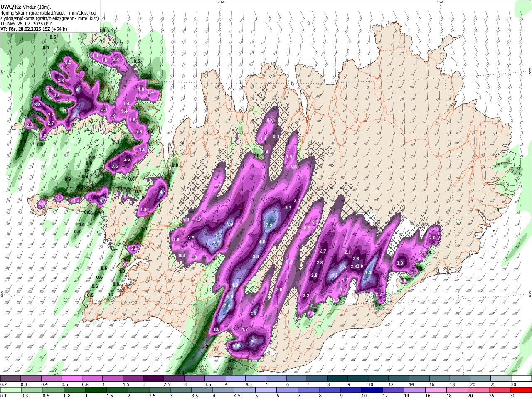This screenshot has width=532, height=399.
Task: Click the darkest purple swatch labelled 2 in the upper legend
Action: (x=153, y=379)
